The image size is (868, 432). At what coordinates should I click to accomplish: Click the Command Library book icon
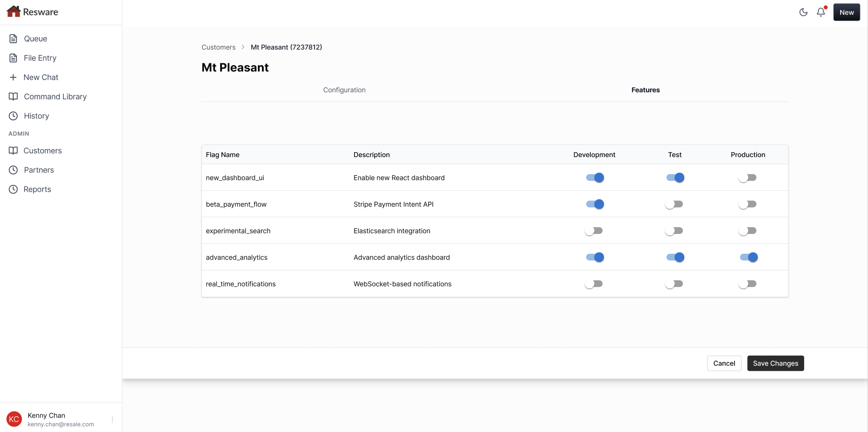13,97
